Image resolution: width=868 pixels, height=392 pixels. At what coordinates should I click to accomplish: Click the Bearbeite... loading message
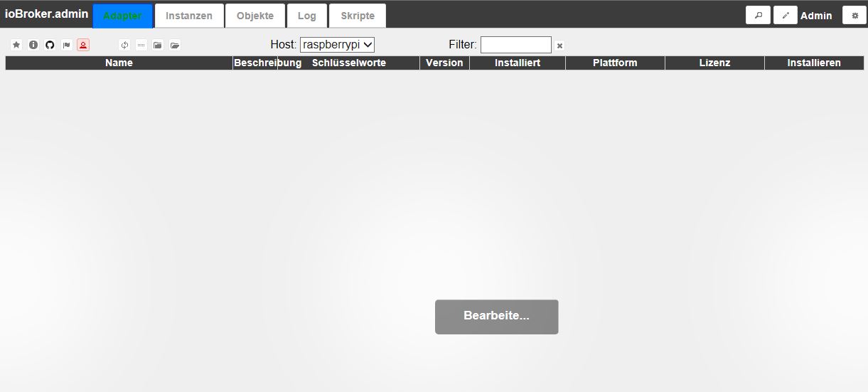coord(497,317)
